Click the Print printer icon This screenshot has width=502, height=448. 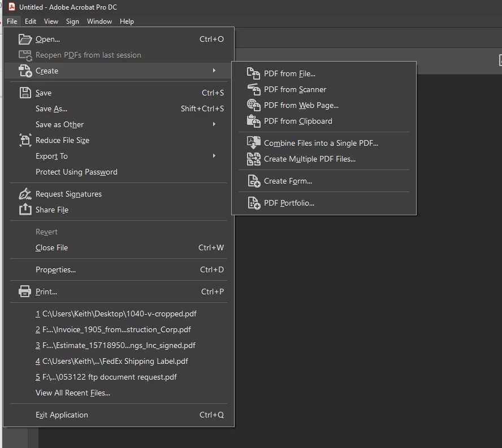click(25, 292)
